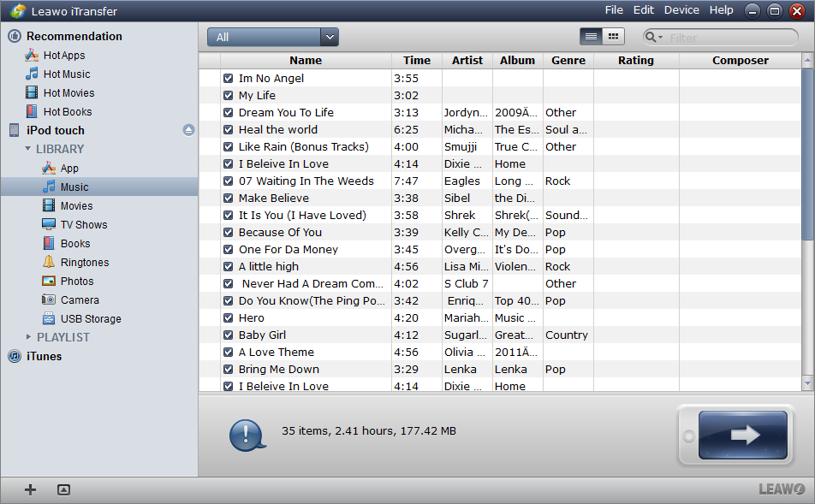
Task: Click the Leawo iTransfer app logo
Action: point(18,11)
